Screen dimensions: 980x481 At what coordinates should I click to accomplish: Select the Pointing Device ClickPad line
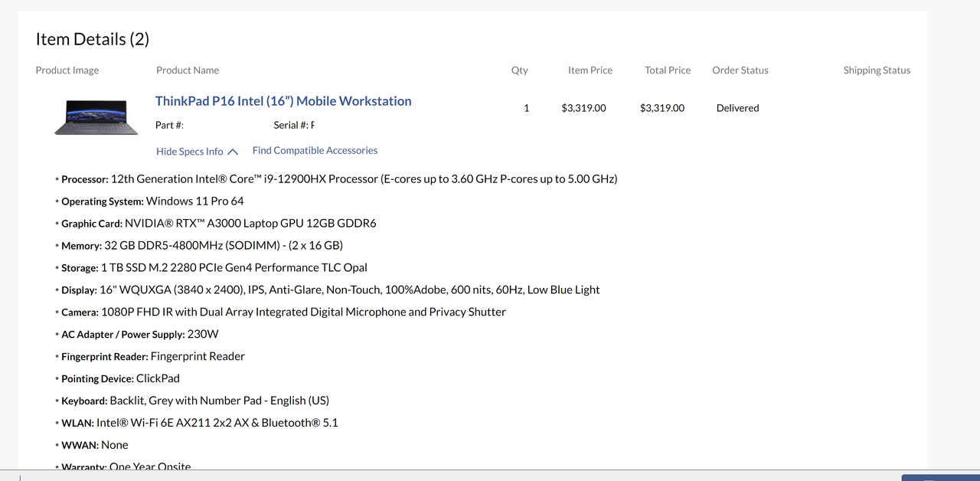point(117,379)
